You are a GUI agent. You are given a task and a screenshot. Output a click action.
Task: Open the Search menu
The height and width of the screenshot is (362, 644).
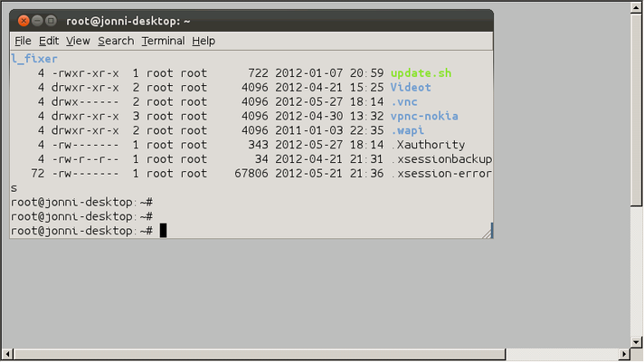[x=116, y=41]
